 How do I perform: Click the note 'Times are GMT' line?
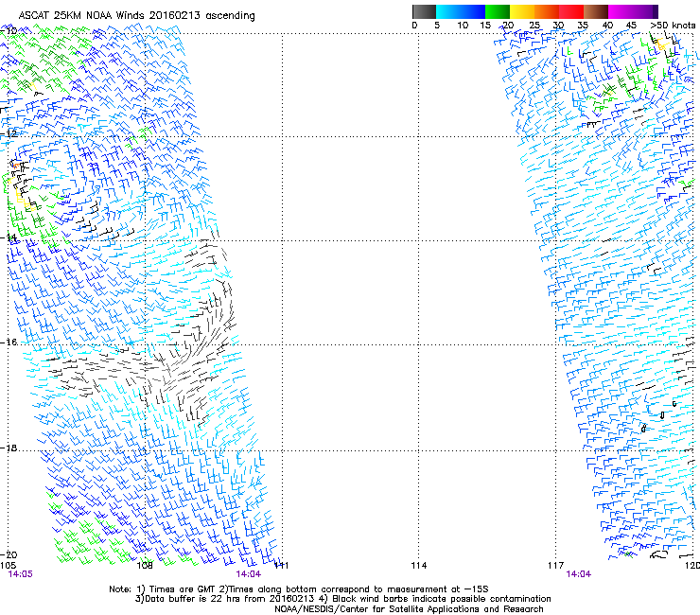click(x=299, y=589)
